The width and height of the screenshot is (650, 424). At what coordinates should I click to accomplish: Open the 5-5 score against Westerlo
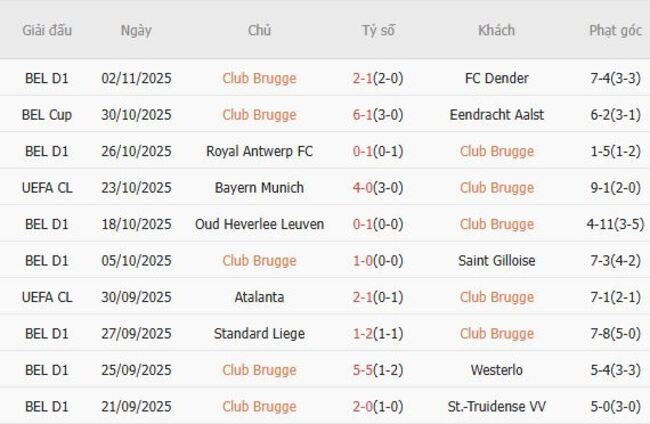[378, 370]
